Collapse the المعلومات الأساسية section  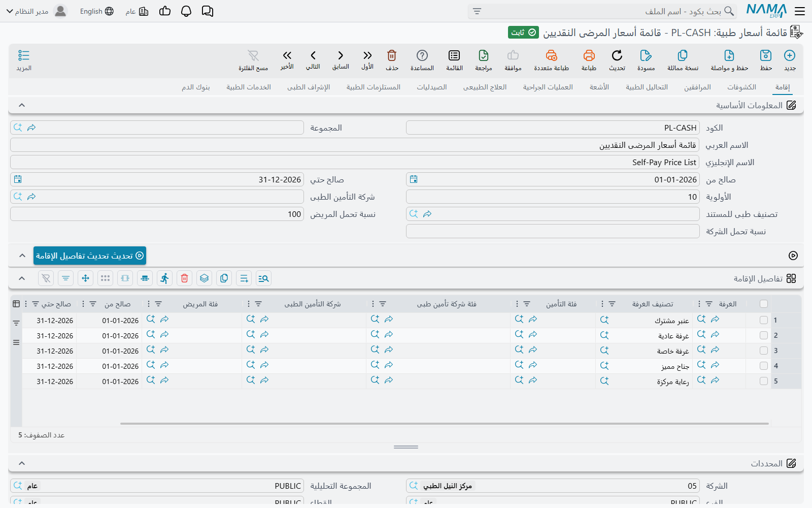[22, 105]
